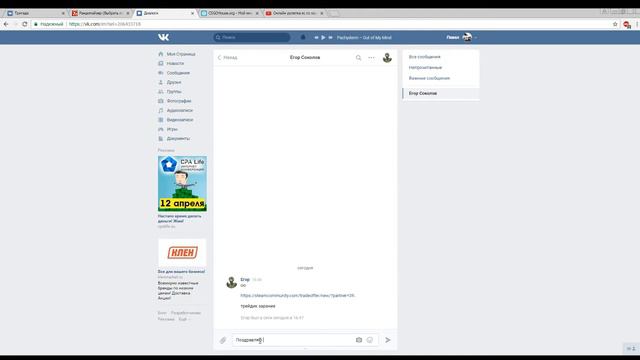Skip to previous track in header player
Viewport: 640px width, 360px height.
tap(316, 37)
